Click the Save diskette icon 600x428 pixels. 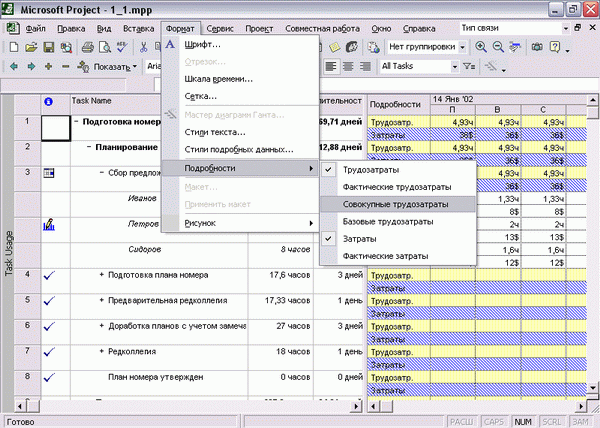[x=49, y=47]
